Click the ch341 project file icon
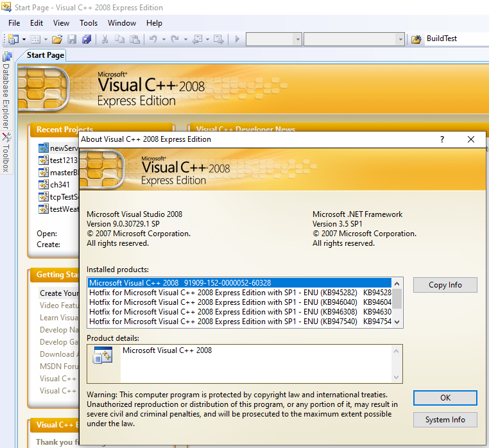 44,184
